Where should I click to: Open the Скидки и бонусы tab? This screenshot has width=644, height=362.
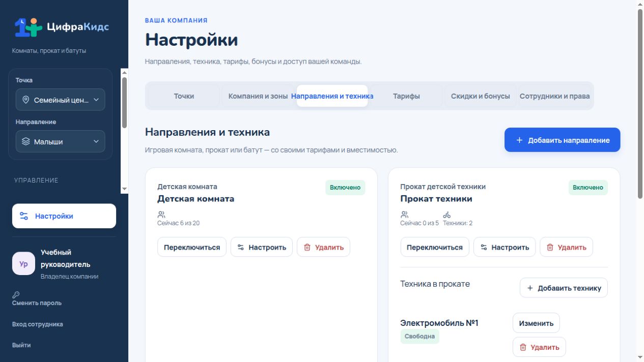pos(481,96)
